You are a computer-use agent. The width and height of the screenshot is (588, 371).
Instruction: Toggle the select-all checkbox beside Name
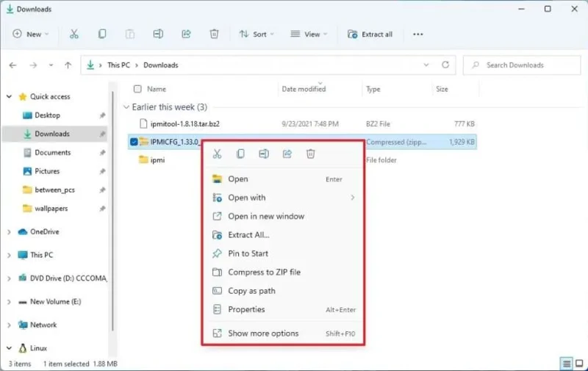pyautogui.click(x=137, y=89)
